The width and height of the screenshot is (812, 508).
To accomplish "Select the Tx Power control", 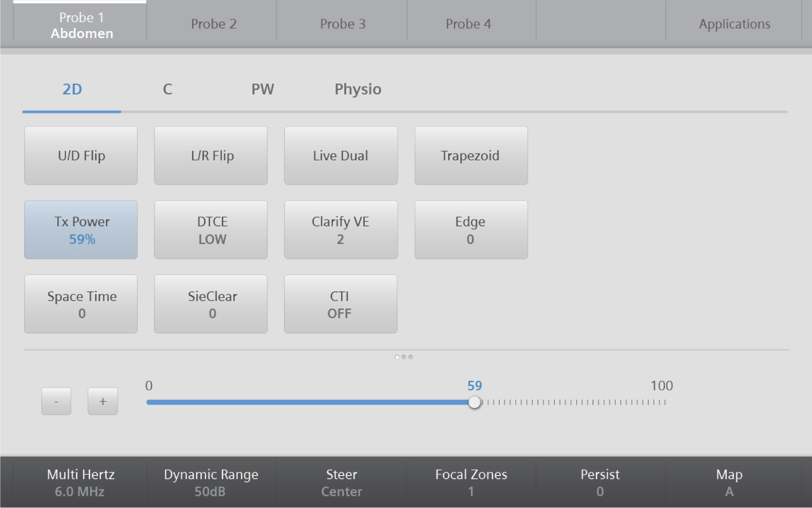I will point(81,230).
